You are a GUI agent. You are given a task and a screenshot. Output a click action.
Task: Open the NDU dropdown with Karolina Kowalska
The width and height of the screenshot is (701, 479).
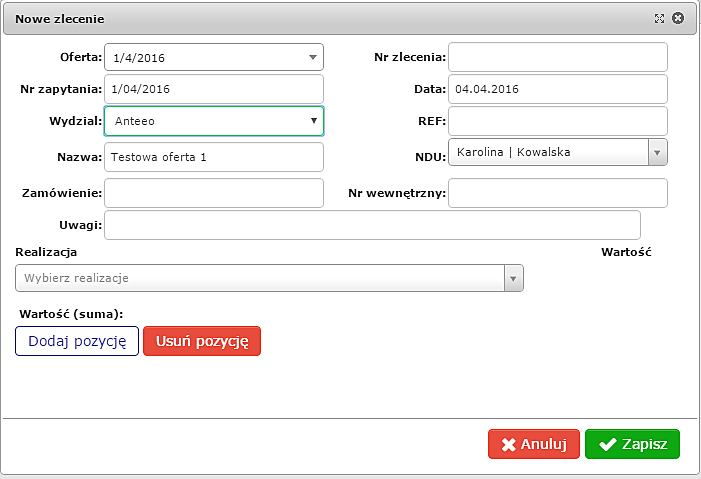[657, 152]
